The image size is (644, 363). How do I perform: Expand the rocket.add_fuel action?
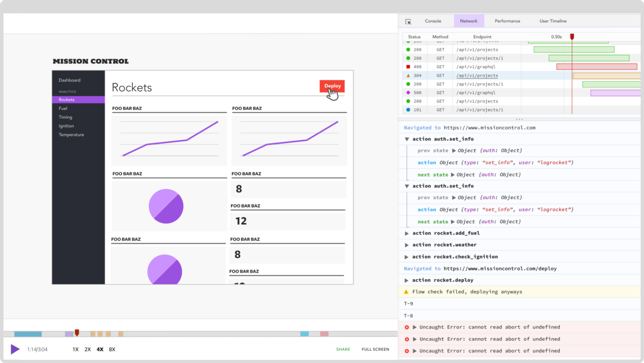coord(406,233)
